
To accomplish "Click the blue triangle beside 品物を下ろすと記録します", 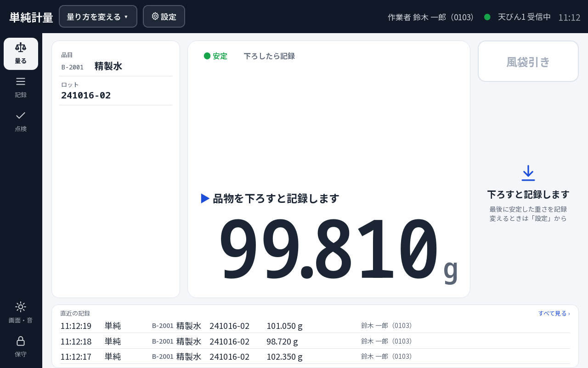I will (205, 198).
